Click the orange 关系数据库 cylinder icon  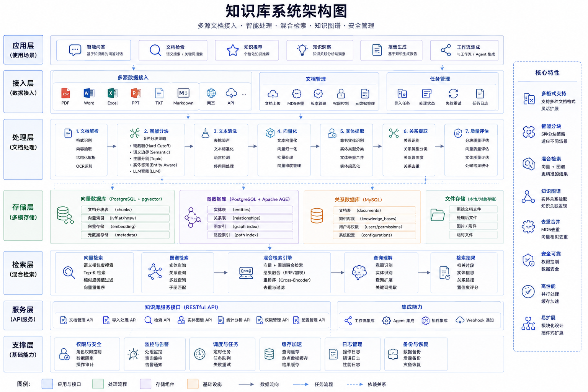pos(317,216)
